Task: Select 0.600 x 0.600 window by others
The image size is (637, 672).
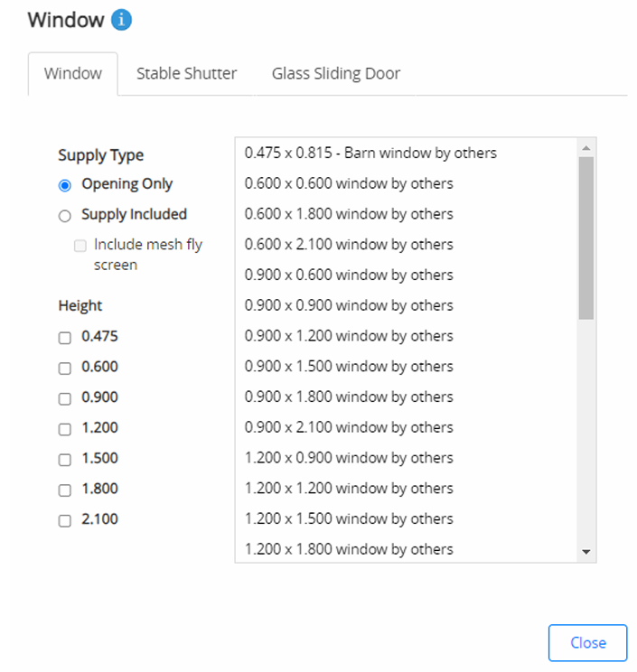Action: coord(349,183)
